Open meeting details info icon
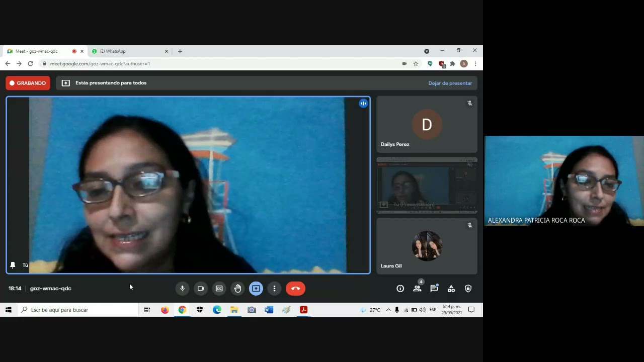 (400, 289)
